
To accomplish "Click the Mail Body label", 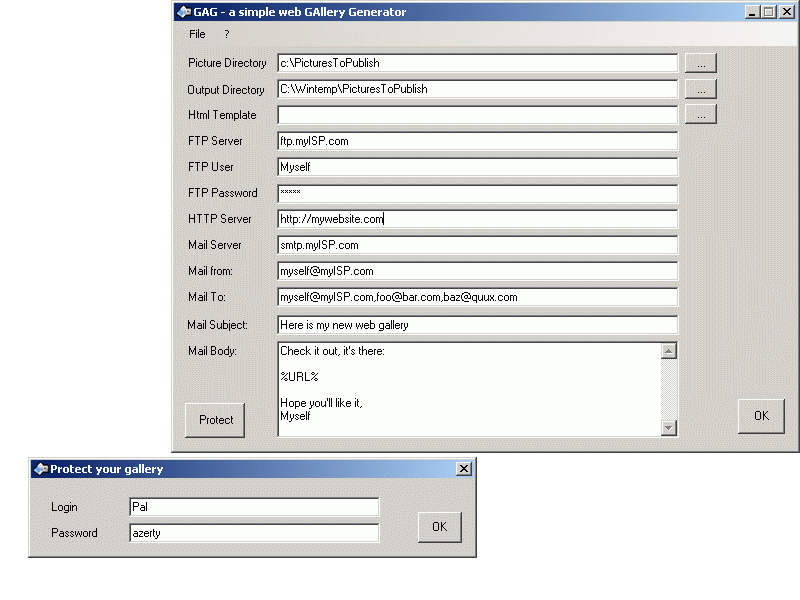I will pyautogui.click(x=212, y=351).
